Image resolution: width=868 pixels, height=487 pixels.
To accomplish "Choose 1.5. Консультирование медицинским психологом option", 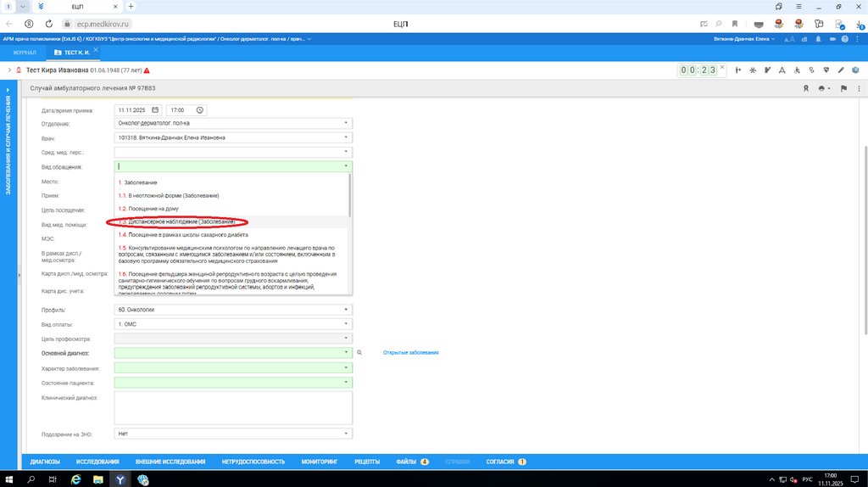I will point(232,255).
